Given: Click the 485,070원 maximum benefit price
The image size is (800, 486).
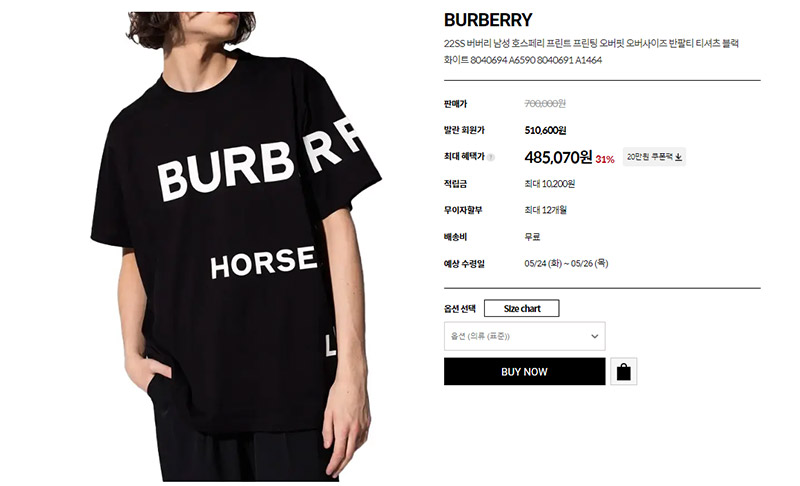Looking at the screenshot, I should click(558, 157).
